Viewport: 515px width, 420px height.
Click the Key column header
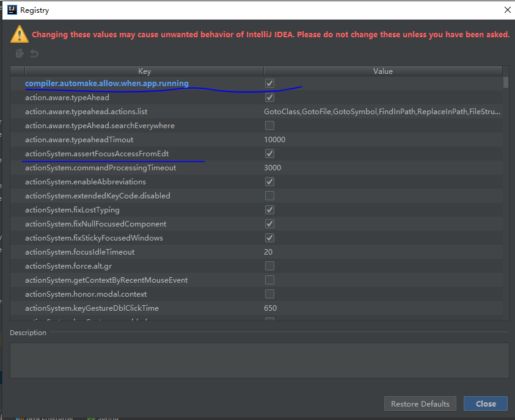tap(145, 71)
